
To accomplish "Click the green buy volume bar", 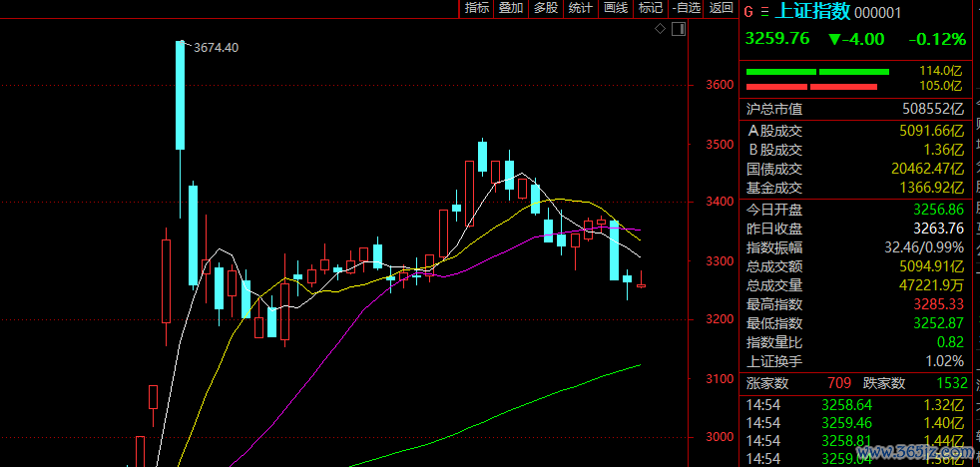I will (817, 71).
